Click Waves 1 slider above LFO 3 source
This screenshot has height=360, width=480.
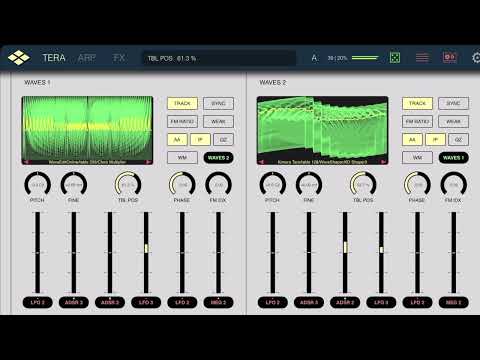pos(146,252)
